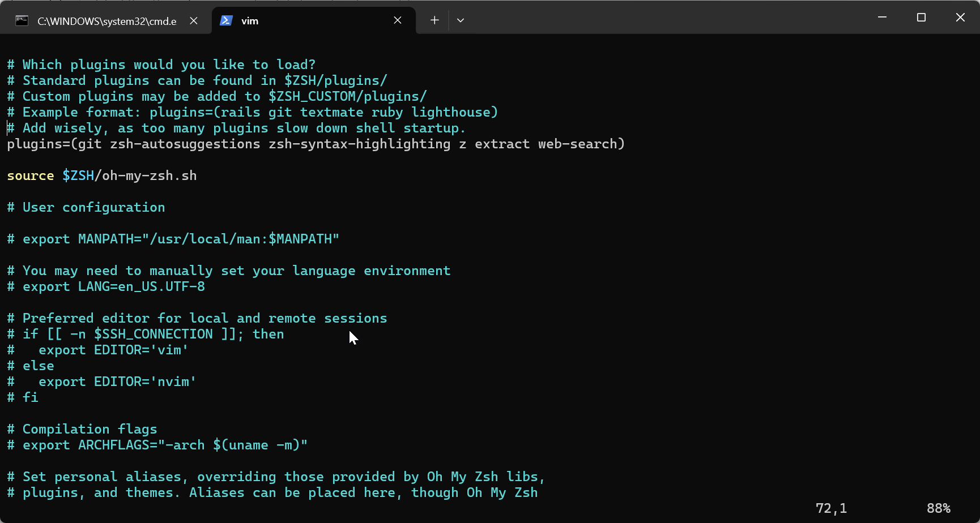The image size is (980, 523).
Task: Click the 88% scroll position indicator
Action: 938,508
